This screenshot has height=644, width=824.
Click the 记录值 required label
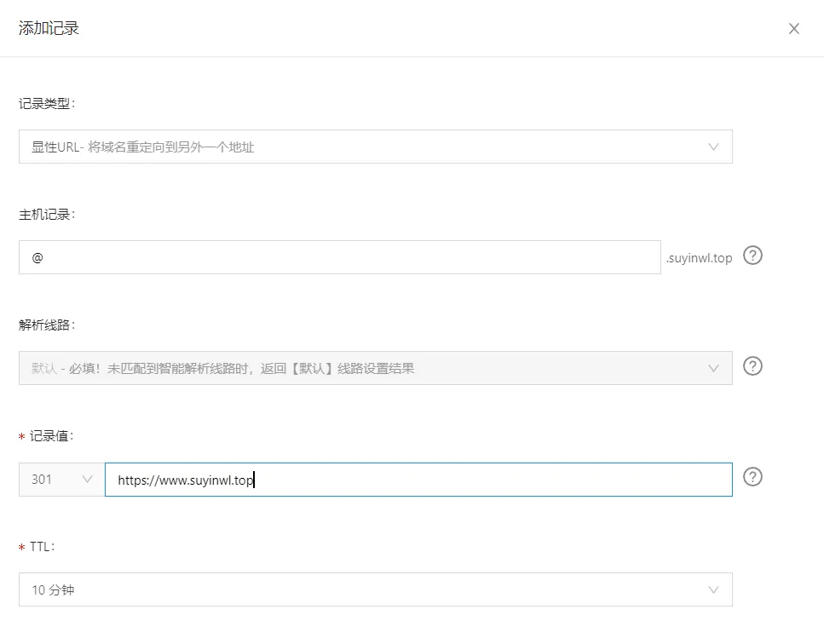[x=51, y=435]
